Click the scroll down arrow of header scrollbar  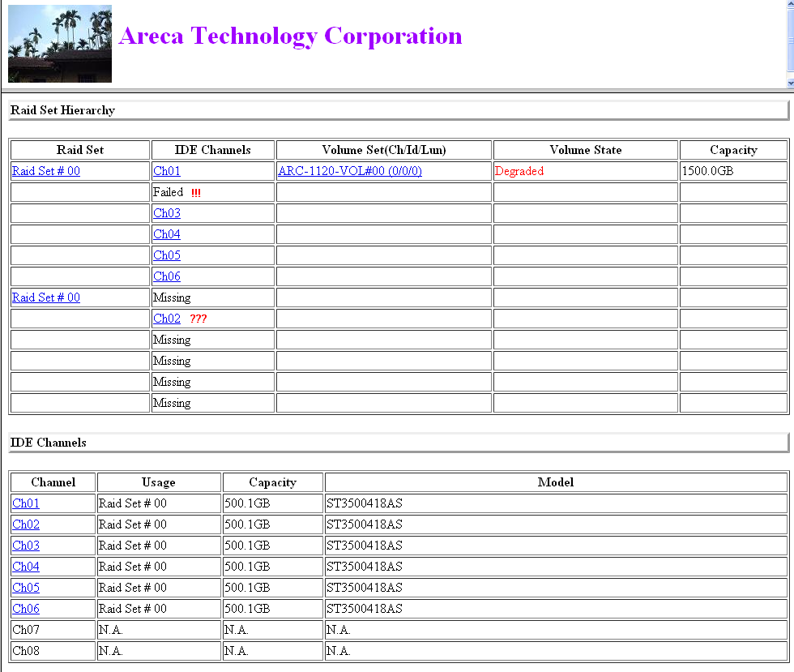pos(791,83)
